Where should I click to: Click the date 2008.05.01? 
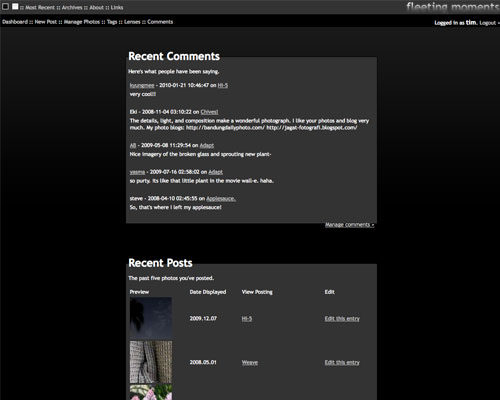coord(203,362)
